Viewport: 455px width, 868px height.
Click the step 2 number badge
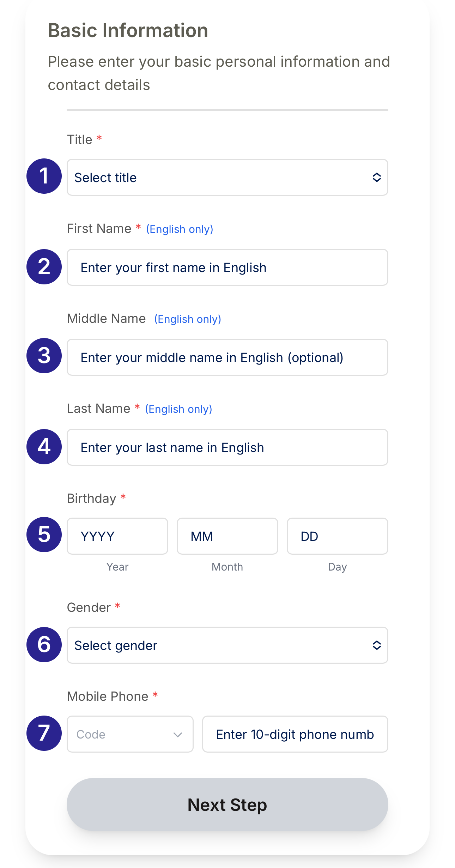tap(44, 267)
